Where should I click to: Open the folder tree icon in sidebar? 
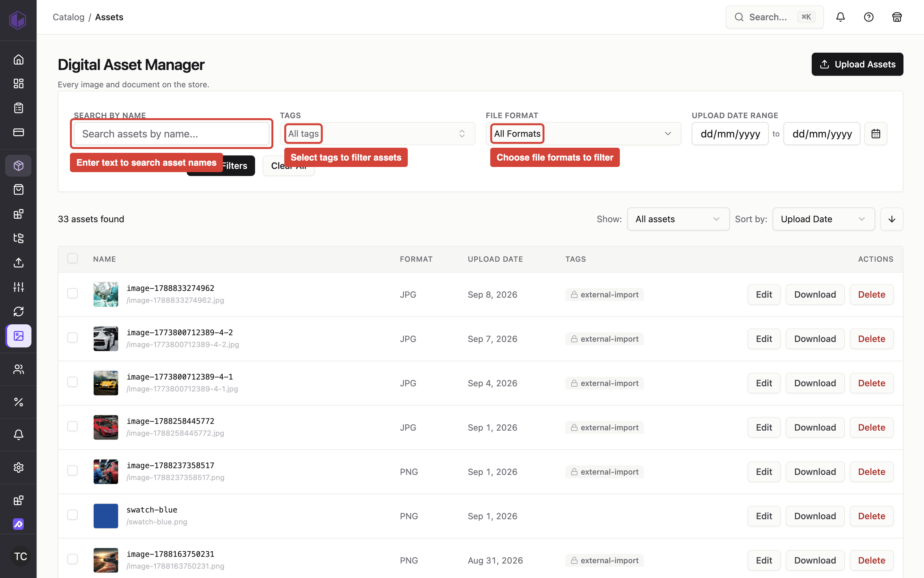18,238
